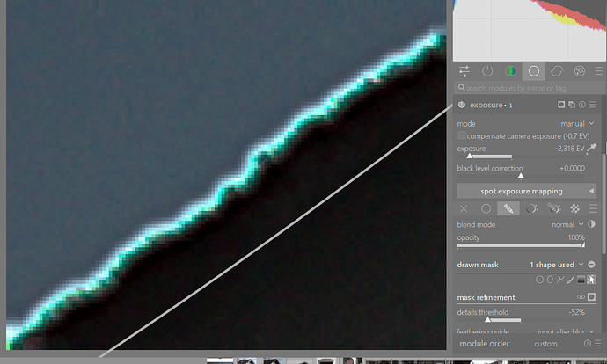Select the drawn mask pencil icon

click(x=508, y=209)
